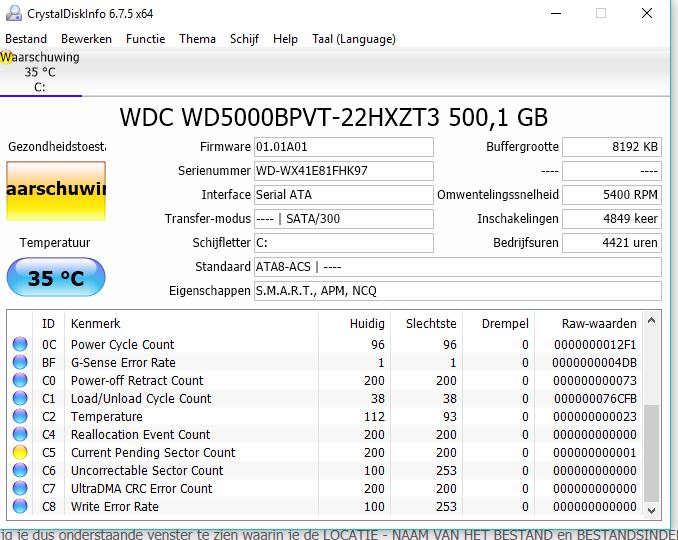Click the status circle for UltraDMA CRC Error Count
The width and height of the screenshot is (678, 540).
[20, 488]
